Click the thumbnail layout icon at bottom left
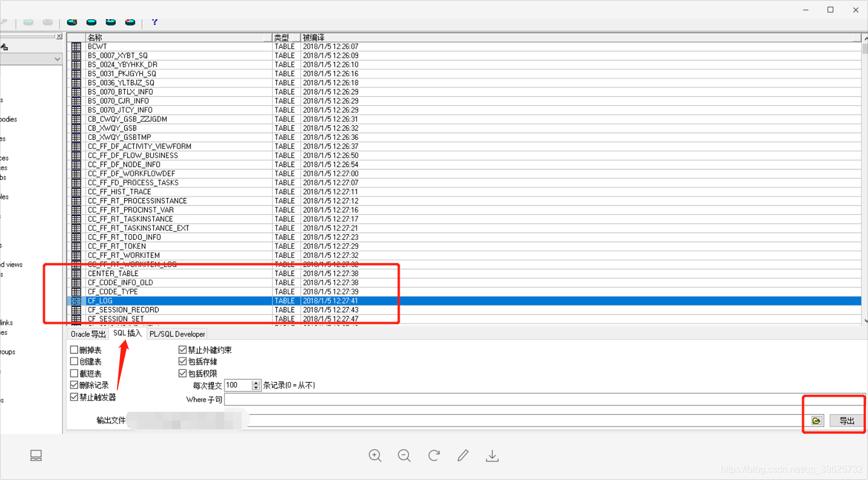The height and width of the screenshot is (480, 868). [x=36, y=456]
